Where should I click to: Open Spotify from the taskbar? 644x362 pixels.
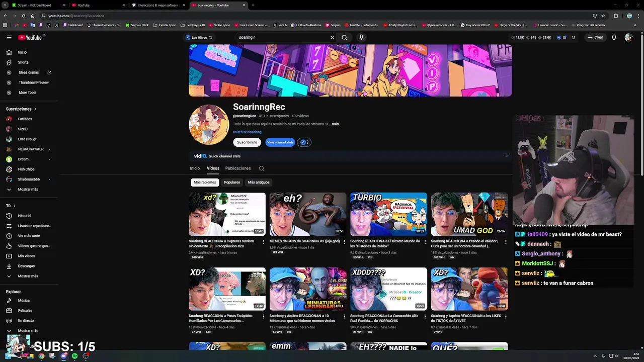pos(74,356)
